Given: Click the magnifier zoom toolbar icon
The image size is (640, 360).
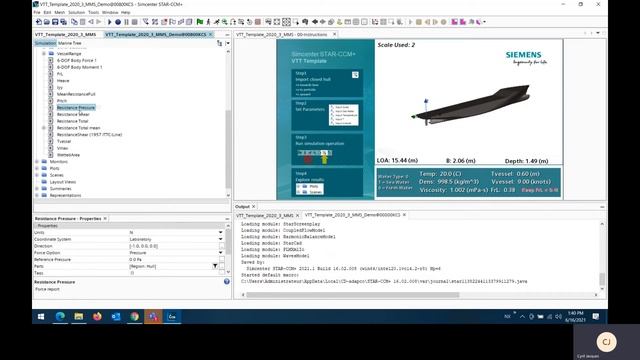Looking at the screenshot, I should pos(224,22).
